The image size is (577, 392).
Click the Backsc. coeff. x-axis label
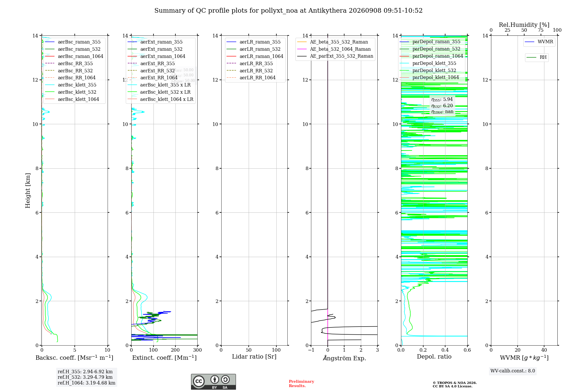[74, 358]
